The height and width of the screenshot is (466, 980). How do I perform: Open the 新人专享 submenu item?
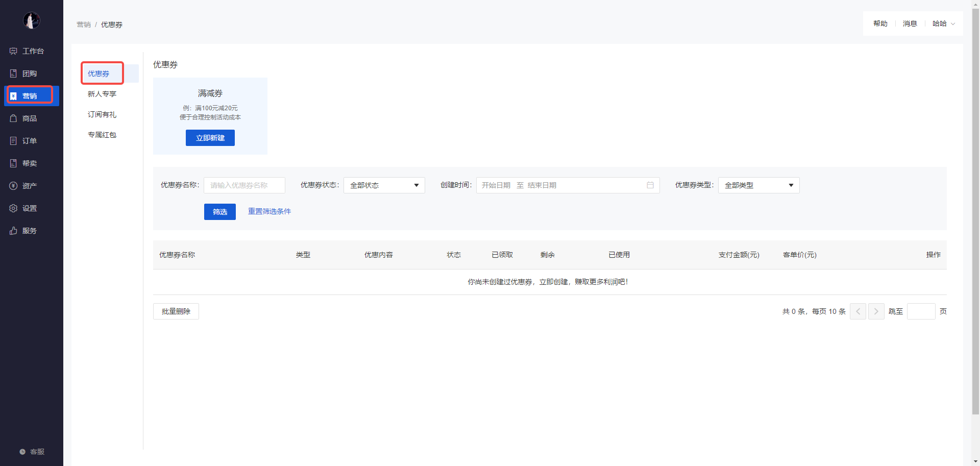tap(102, 94)
